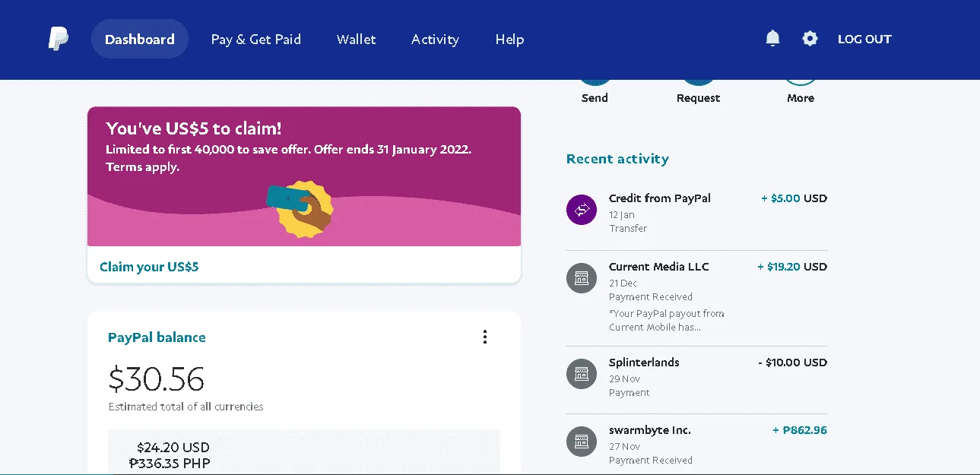Open the Recent activity heading link
The height and width of the screenshot is (475, 980).
coord(617,159)
